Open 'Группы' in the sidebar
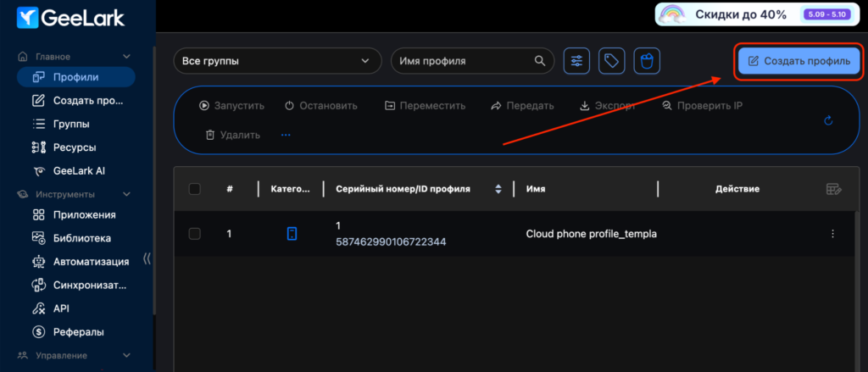 click(71, 124)
